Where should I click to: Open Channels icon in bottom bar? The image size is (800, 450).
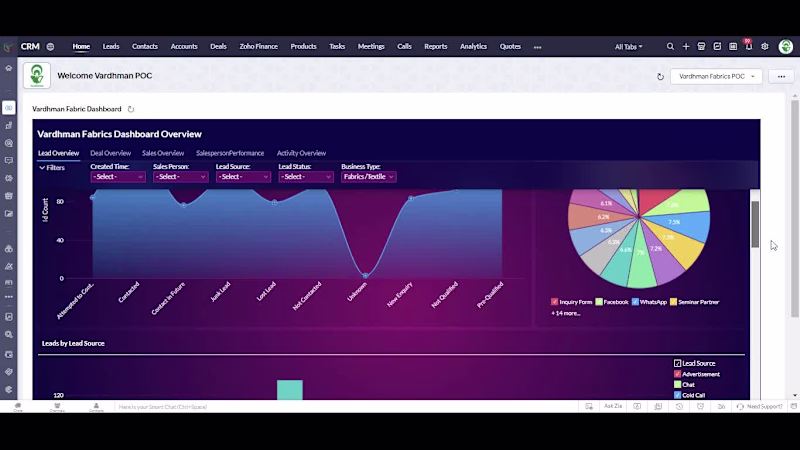coord(57,407)
